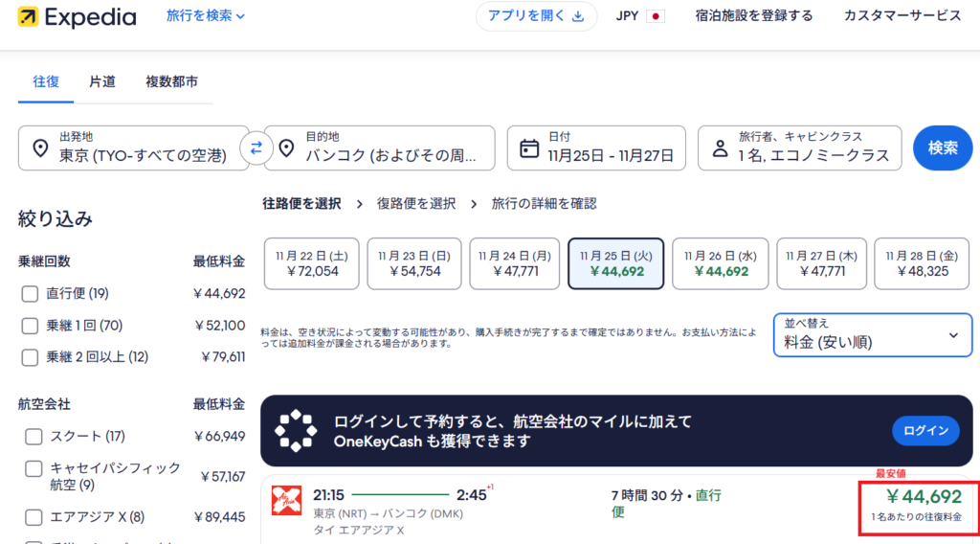Click the calendar icon in date field
This screenshot has height=544, width=980.
coord(529,149)
